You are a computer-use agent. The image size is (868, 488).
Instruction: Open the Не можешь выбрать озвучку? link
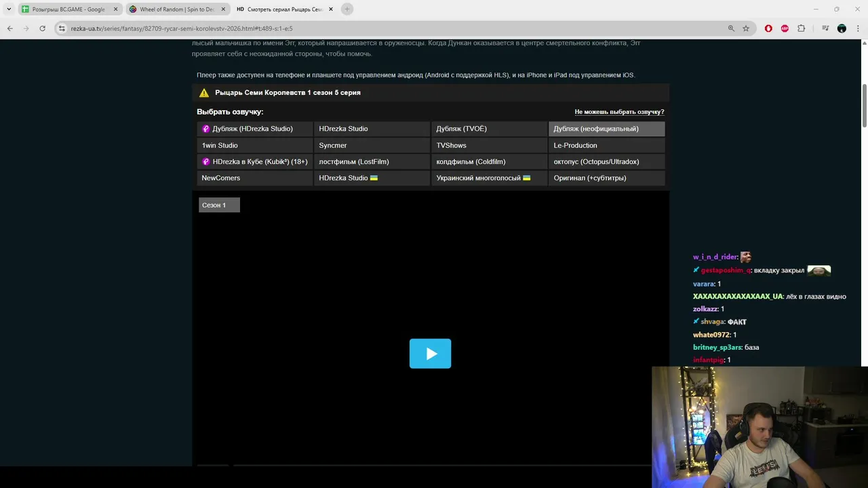coord(619,112)
